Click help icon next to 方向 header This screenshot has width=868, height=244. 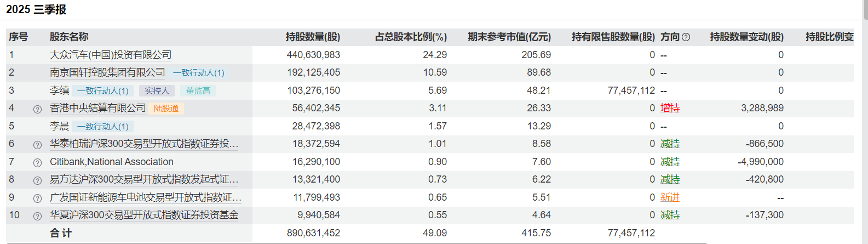[x=686, y=37]
